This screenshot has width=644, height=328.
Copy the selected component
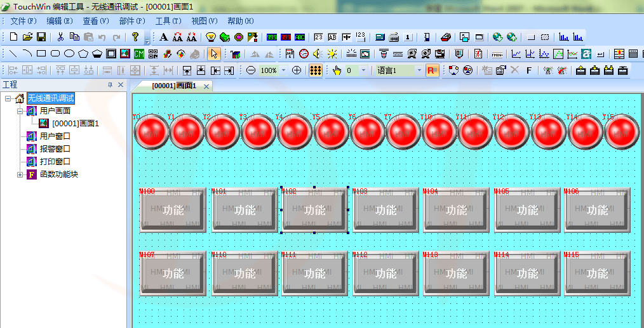point(74,37)
